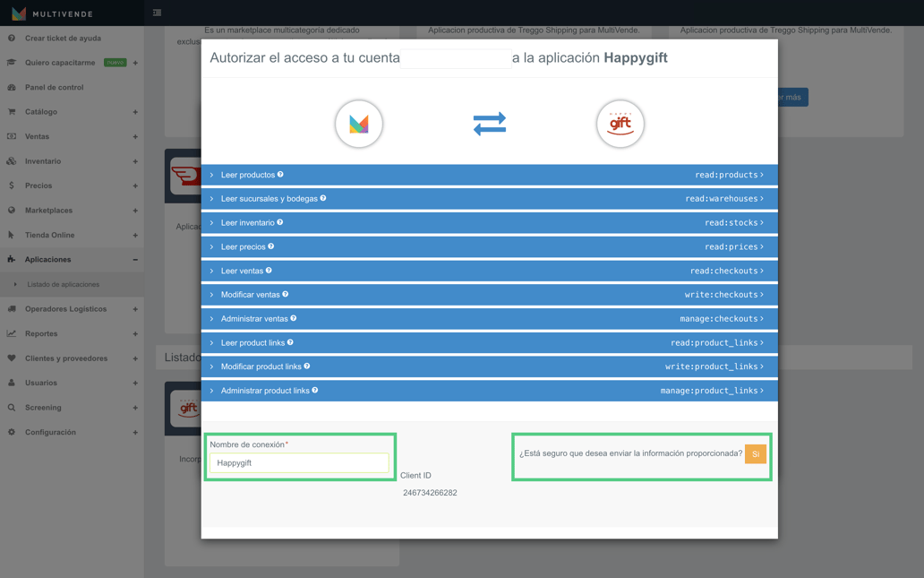The width and height of the screenshot is (924, 578).
Task: Click the user icon next to Usuarios
Action: click(x=12, y=382)
